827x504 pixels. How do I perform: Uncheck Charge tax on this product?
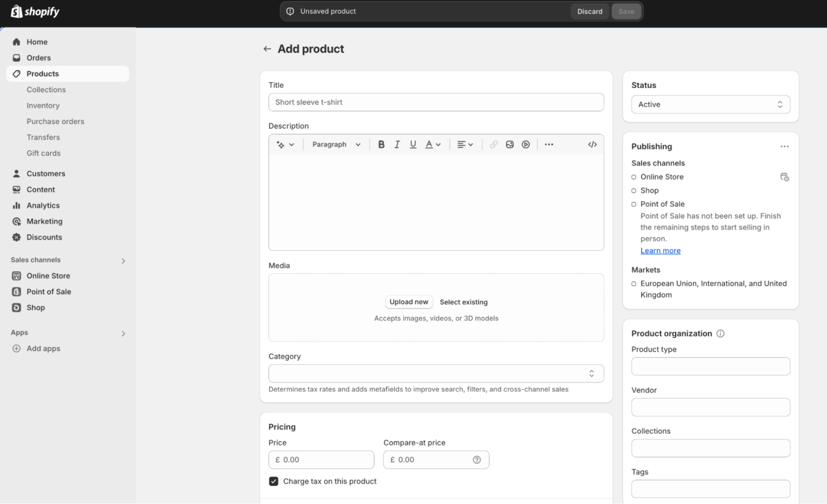[x=274, y=481]
